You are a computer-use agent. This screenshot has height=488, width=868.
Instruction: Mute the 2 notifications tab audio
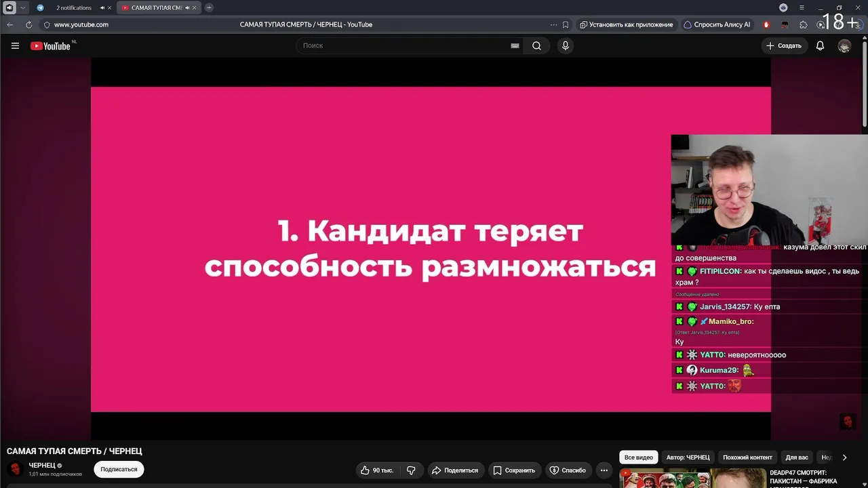(x=102, y=7)
